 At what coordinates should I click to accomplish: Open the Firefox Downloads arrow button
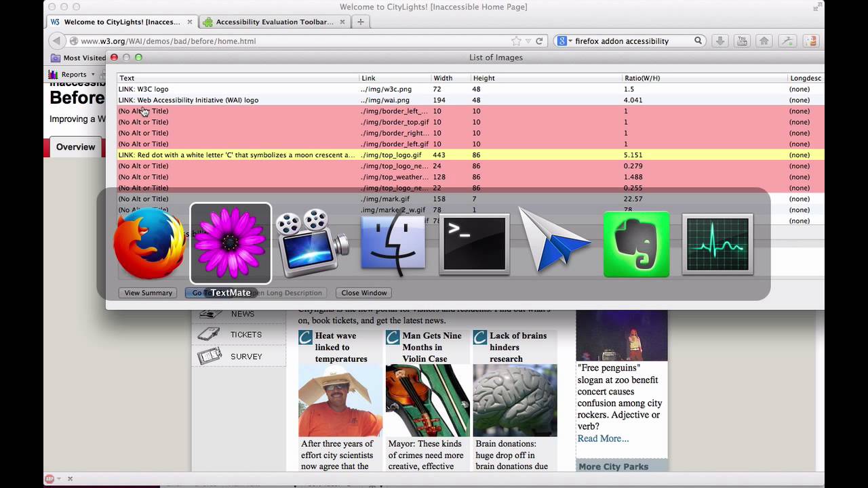click(720, 41)
